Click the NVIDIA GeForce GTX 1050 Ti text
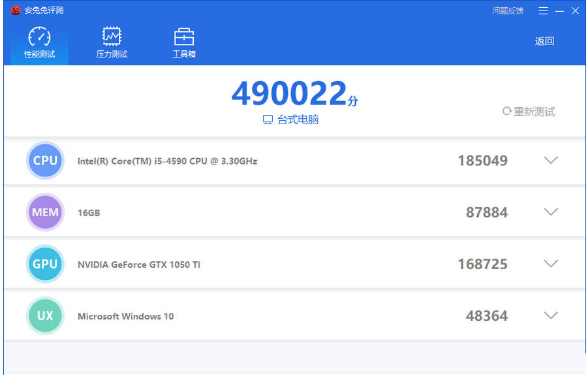This screenshot has height=375, width=588. tap(139, 265)
